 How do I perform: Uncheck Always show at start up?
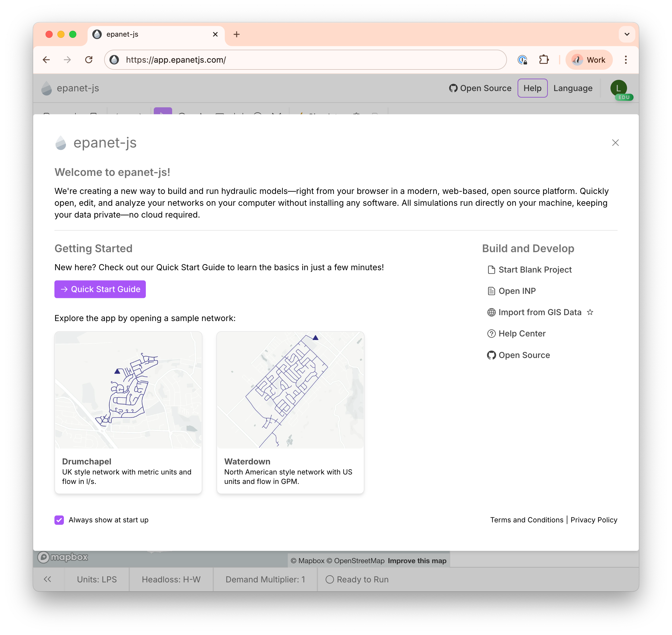59,520
